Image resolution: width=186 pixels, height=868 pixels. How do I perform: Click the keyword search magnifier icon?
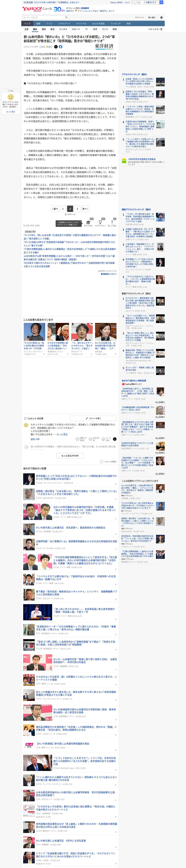66,18
